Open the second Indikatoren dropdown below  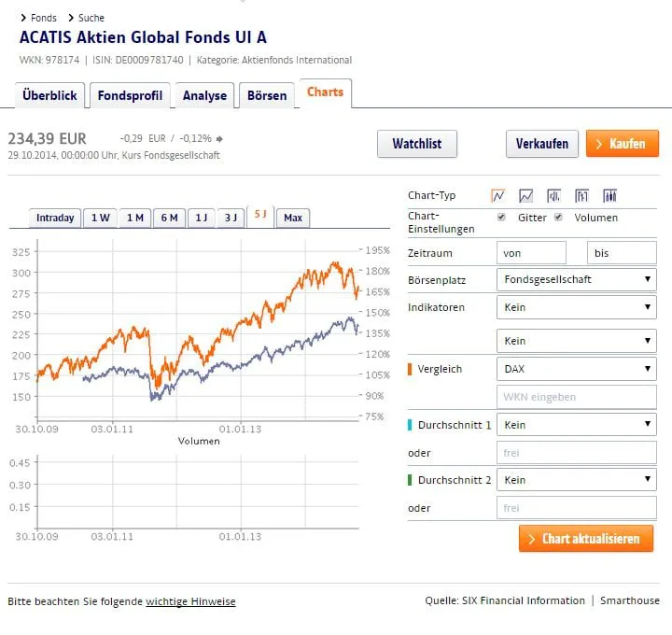tap(577, 341)
